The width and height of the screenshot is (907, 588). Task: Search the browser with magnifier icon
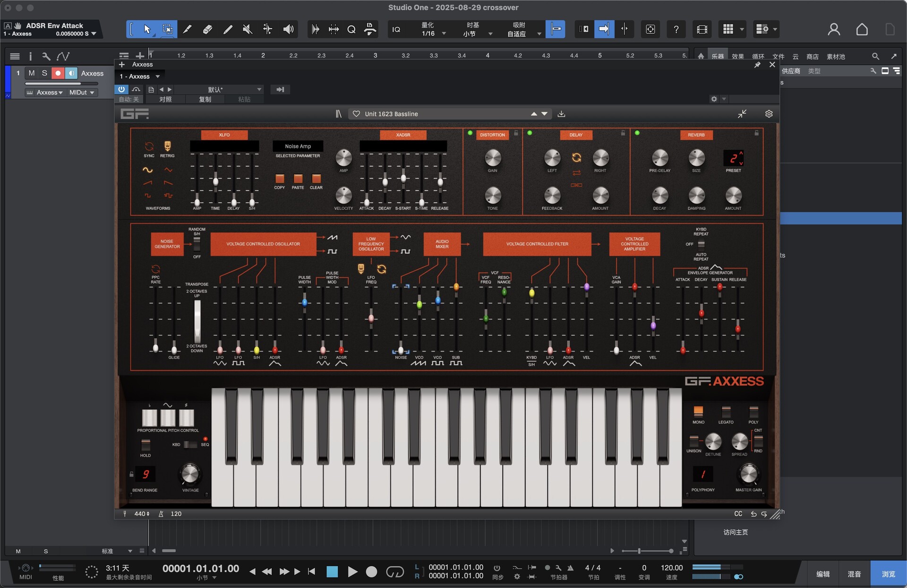[875, 56]
